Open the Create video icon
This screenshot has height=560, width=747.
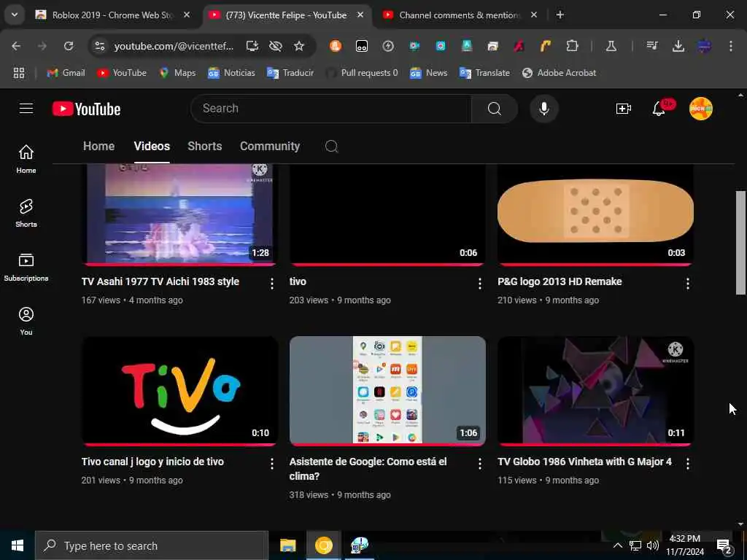click(x=623, y=109)
